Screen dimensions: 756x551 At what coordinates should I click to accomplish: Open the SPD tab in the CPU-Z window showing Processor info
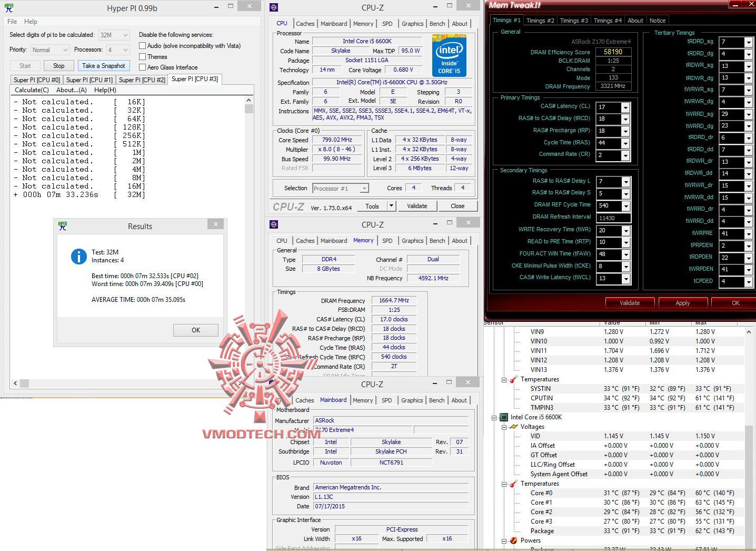[x=387, y=24]
